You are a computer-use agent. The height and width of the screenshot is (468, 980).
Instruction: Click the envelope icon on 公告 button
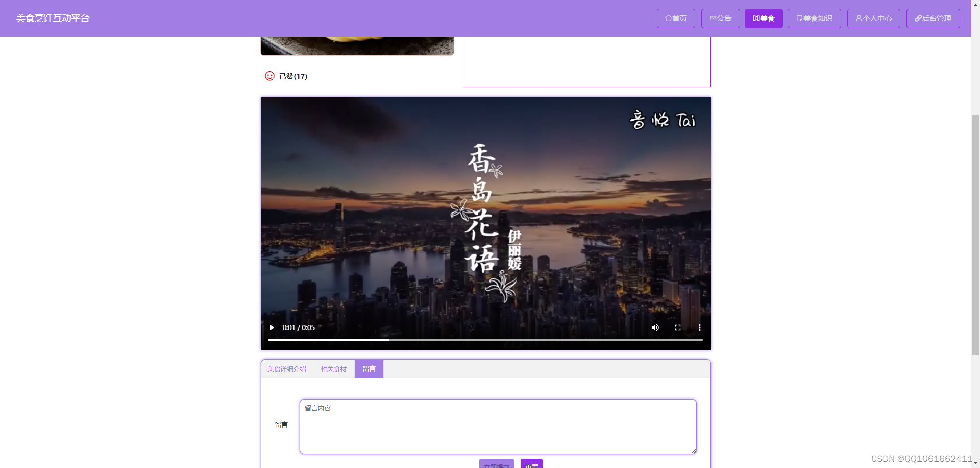click(x=713, y=18)
